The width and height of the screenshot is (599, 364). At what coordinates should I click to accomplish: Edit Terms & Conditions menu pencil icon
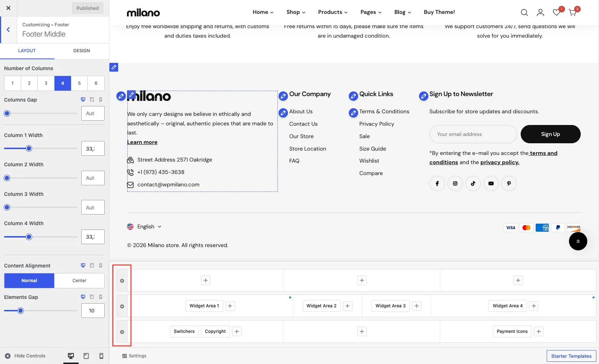[353, 113]
